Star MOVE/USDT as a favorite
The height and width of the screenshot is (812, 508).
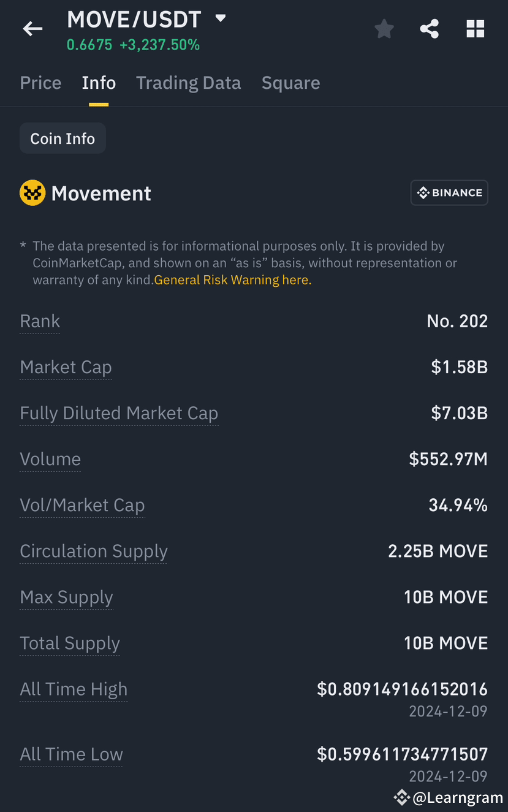click(x=384, y=28)
